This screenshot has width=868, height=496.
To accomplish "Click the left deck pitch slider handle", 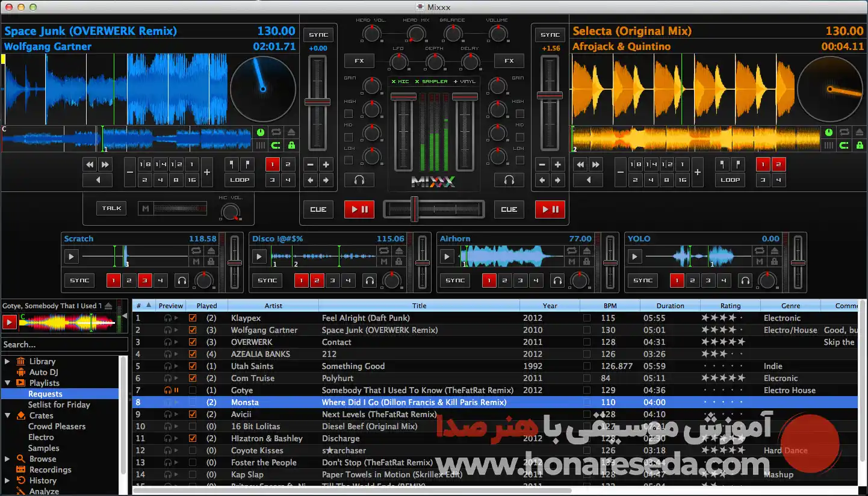I will pyautogui.click(x=317, y=102).
